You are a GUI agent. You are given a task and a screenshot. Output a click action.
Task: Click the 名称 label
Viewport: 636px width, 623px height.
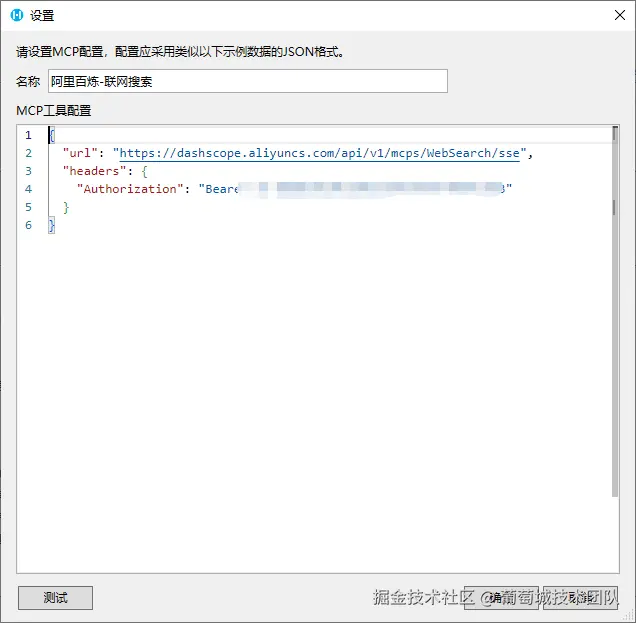[28, 82]
